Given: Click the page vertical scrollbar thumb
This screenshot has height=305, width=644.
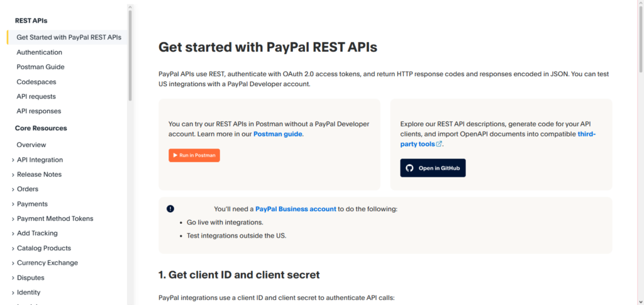Looking at the screenshot, I should [x=641, y=39].
